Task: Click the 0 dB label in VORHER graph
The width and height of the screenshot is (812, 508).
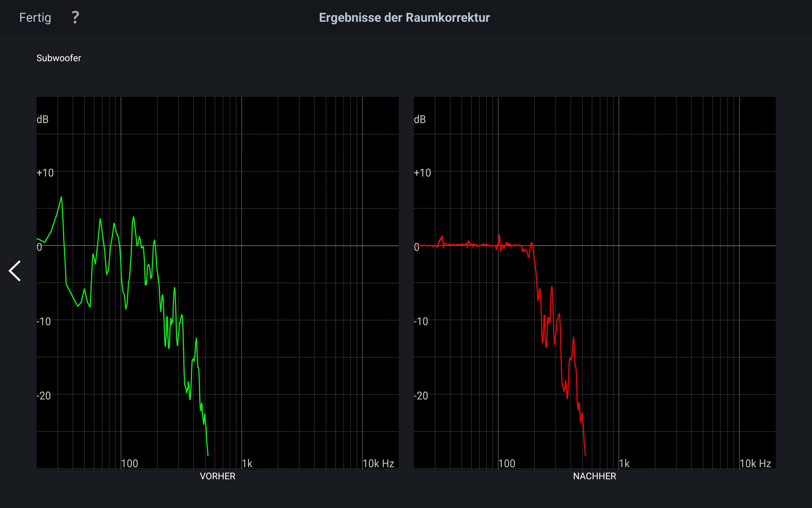Action: pyautogui.click(x=39, y=247)
